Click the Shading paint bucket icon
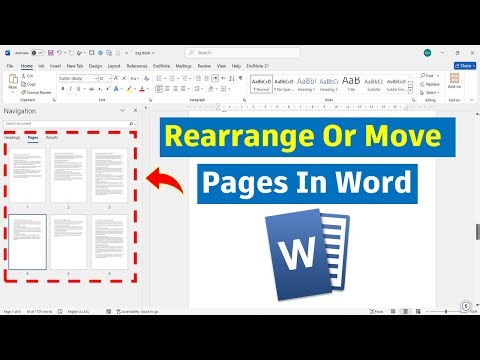This screenshot has height=360, width=480. [x=211, y=89]
